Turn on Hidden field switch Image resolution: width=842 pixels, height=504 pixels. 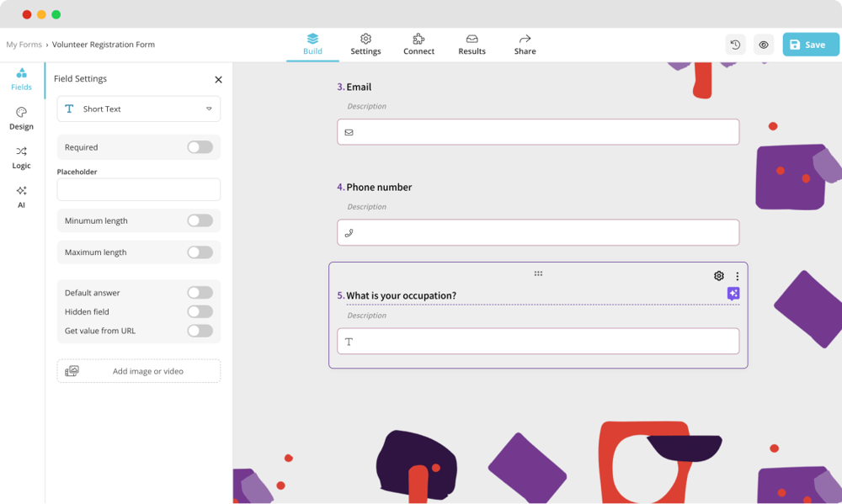(x=200, y=311)
